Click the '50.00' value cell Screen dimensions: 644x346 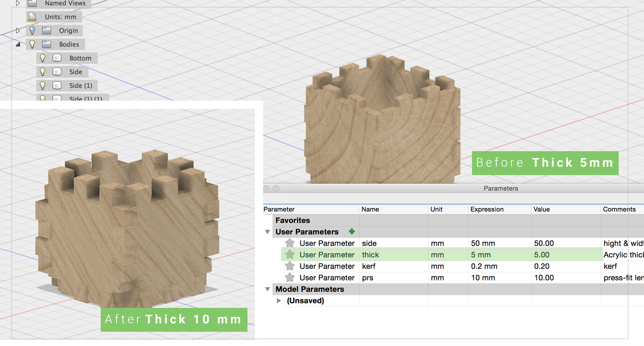point(566,243)
